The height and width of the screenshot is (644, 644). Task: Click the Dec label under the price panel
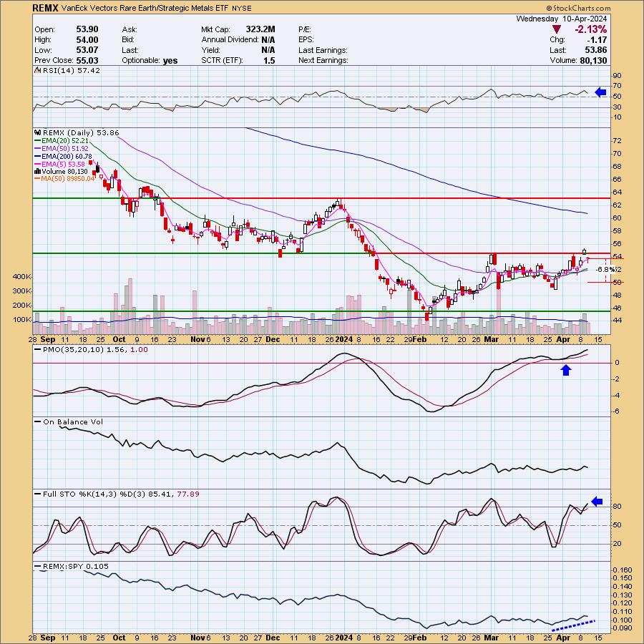point(273,339)
